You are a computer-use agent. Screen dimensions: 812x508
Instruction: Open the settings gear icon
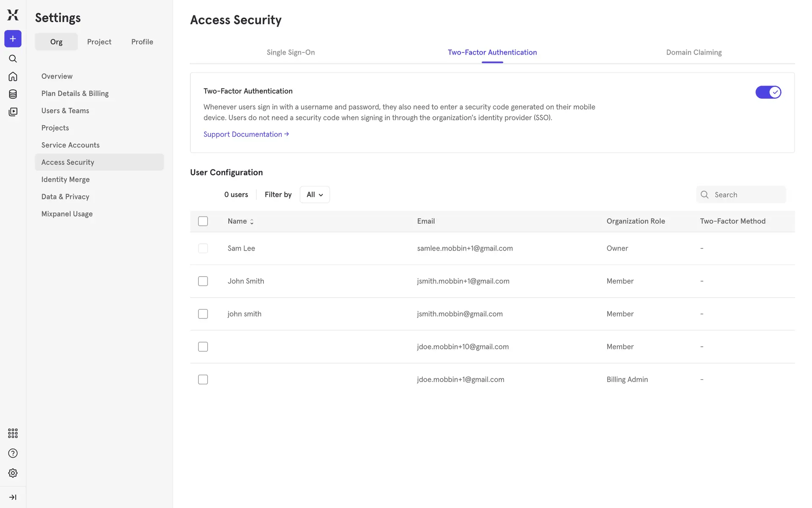point(13,473)
